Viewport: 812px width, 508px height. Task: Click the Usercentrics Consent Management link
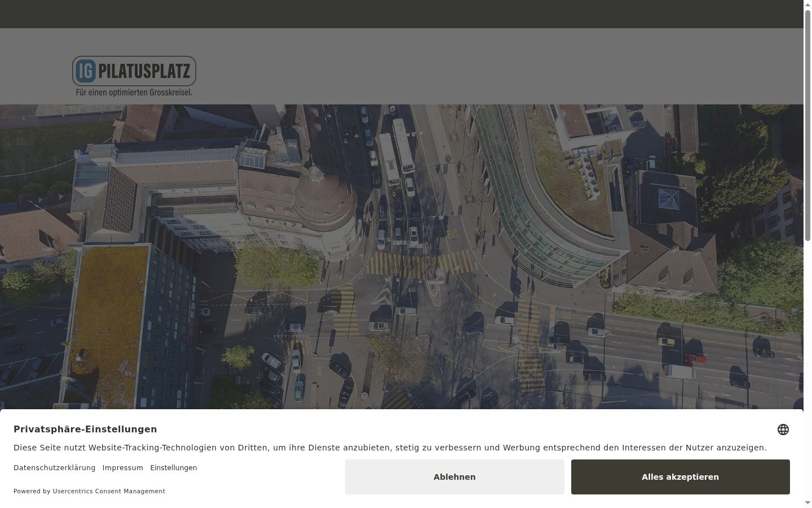pyautogui.click(x=109, y=491)
